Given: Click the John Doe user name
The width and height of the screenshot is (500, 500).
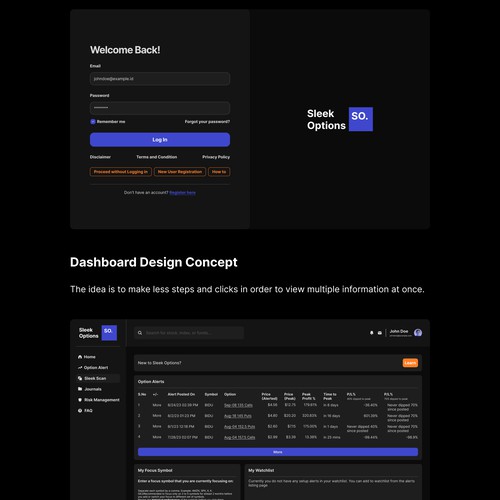Looking at the screenshot, I should point(399,331).
